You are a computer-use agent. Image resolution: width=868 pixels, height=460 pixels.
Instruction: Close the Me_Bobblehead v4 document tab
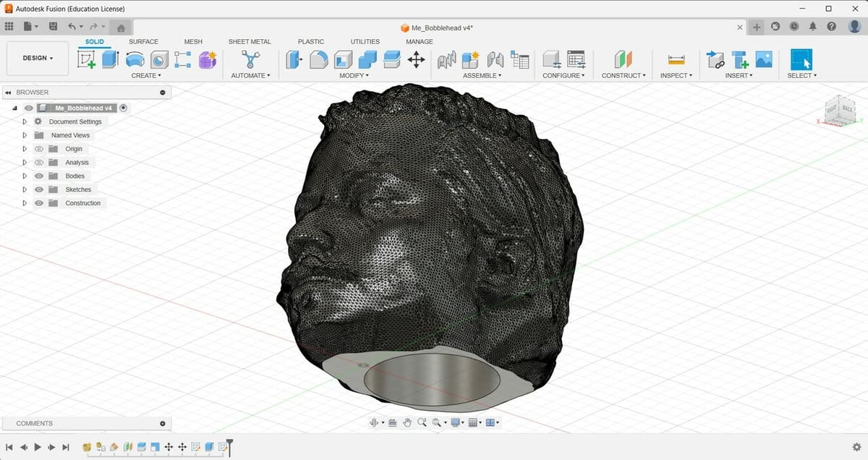click(740, 27)
